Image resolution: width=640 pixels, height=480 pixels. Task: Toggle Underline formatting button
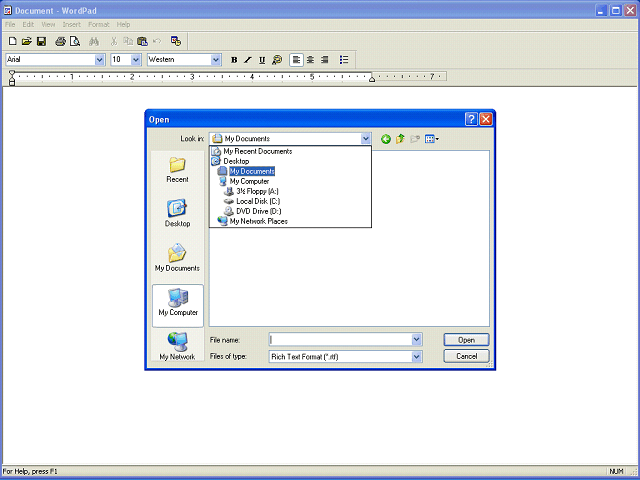pos(262,60)
